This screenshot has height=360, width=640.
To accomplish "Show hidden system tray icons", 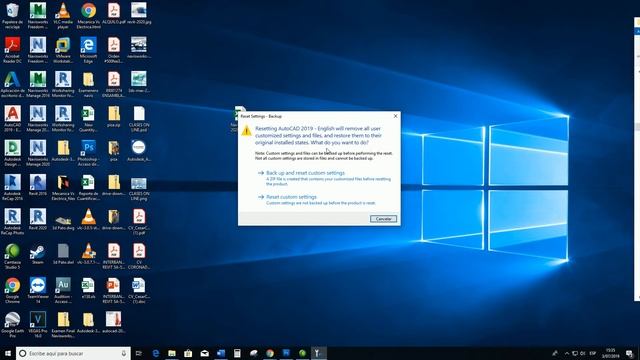I will pos(567,353).
